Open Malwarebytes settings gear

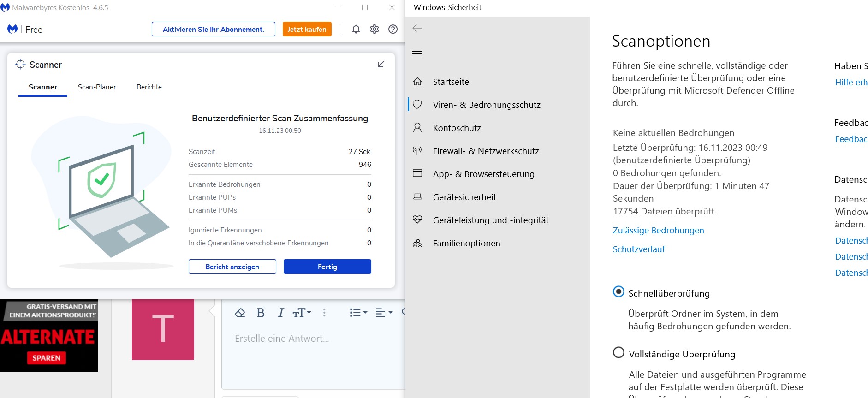click(375, 29)
